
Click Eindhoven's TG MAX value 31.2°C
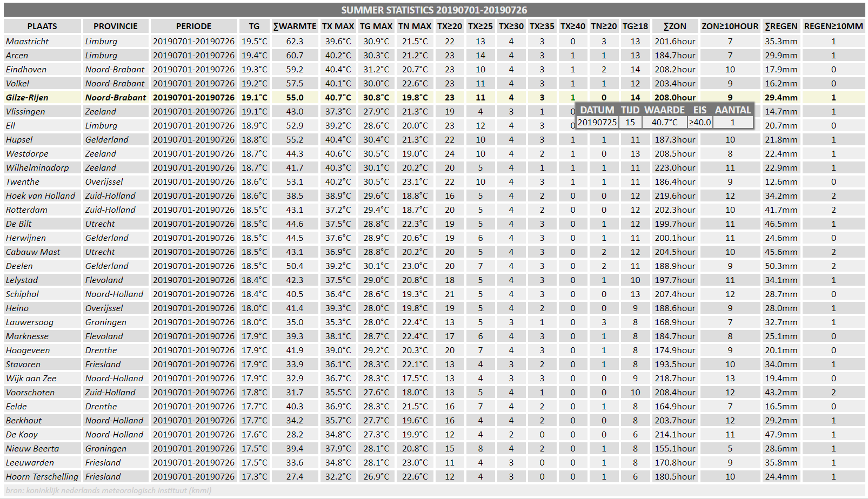coord(376,69)
